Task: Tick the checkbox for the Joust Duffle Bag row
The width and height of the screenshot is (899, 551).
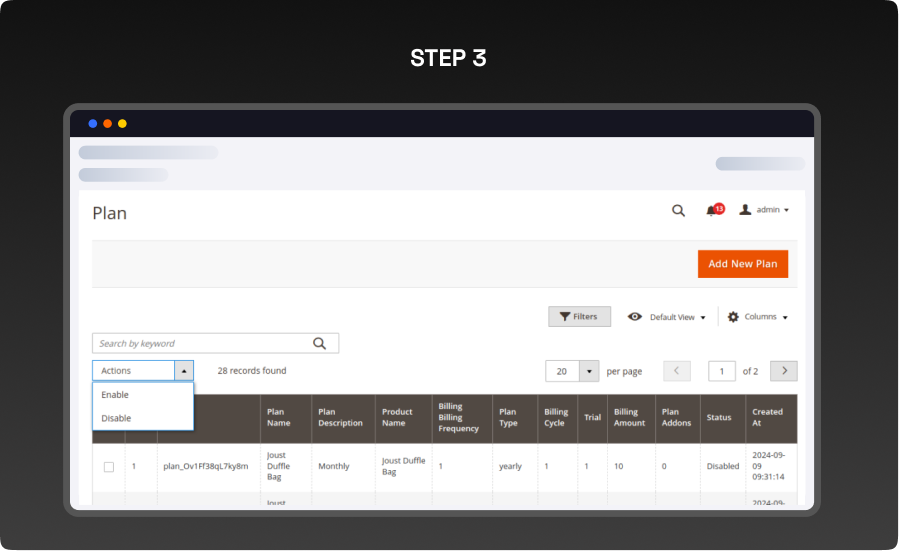Action: click(109, 467)
